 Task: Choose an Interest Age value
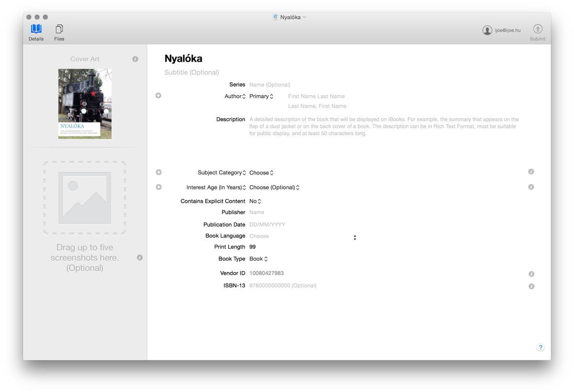pyautogui.click(x=274, y=187)
